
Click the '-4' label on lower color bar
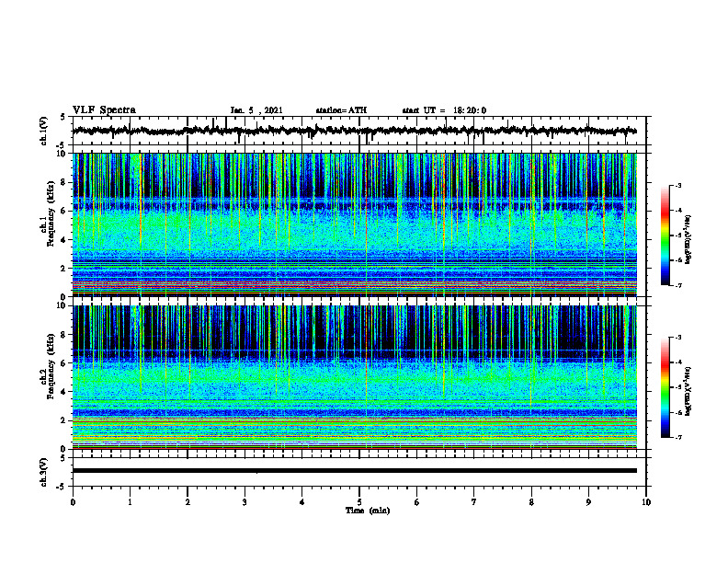click(678, 362)
